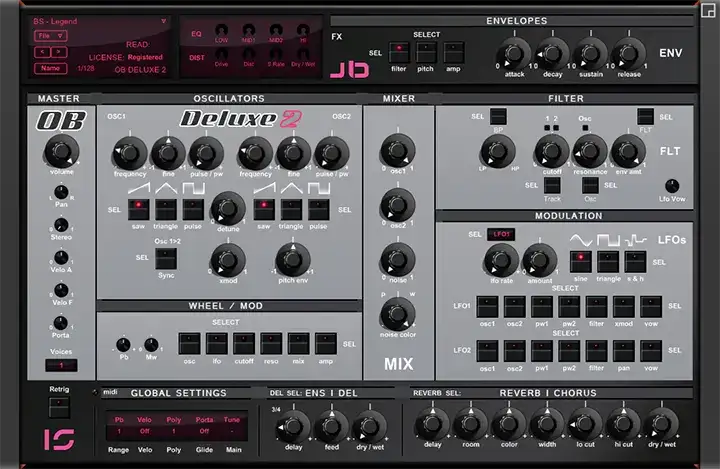
Task: Click the filter cutoff knob
Action: [551, 151]
